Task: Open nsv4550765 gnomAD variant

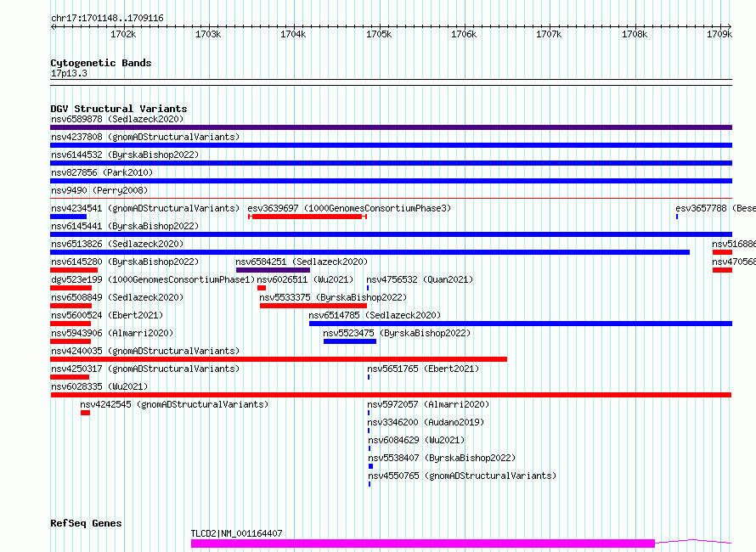Action: tap(462, 476)
